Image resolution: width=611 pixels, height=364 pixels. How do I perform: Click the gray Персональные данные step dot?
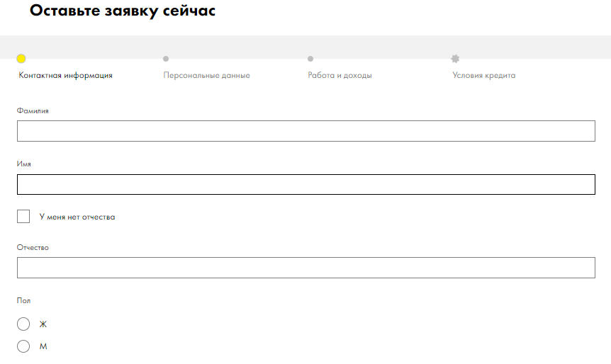[x=166, y=59]
